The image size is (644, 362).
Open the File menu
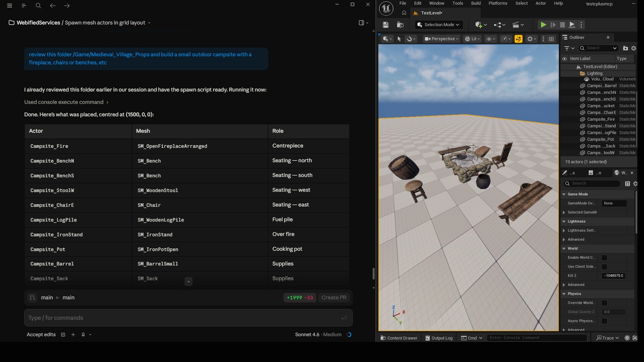(403, 3)
